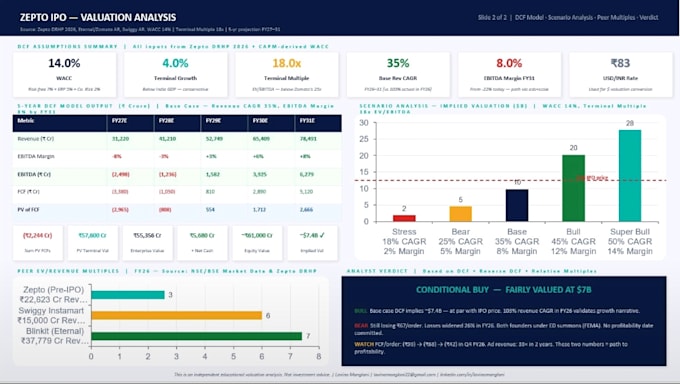Click the teal Super Bull scenario bar
Viewport: 680px width, 384px height.
pos(630,176)
